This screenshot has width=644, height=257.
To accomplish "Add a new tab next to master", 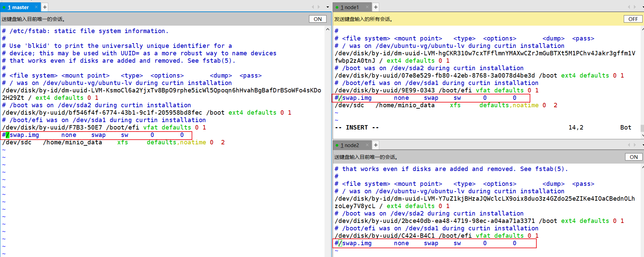I will [x=45, y=7].
